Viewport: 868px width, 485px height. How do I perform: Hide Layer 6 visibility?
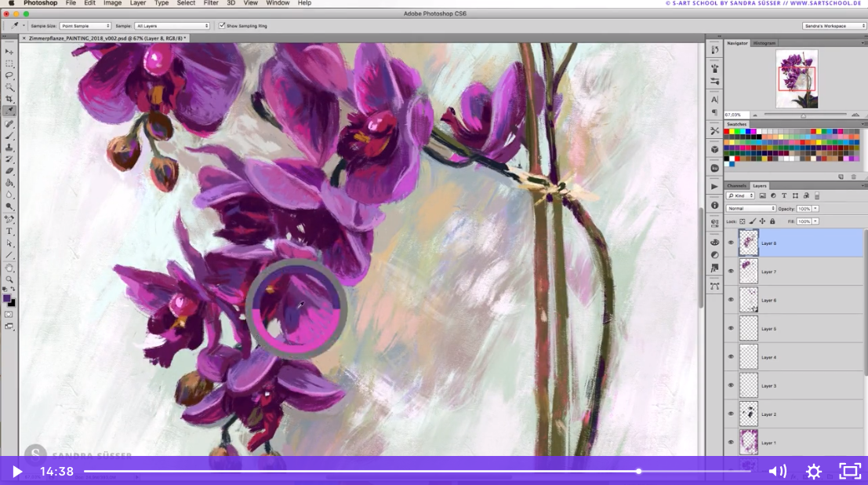pos(731,300)
